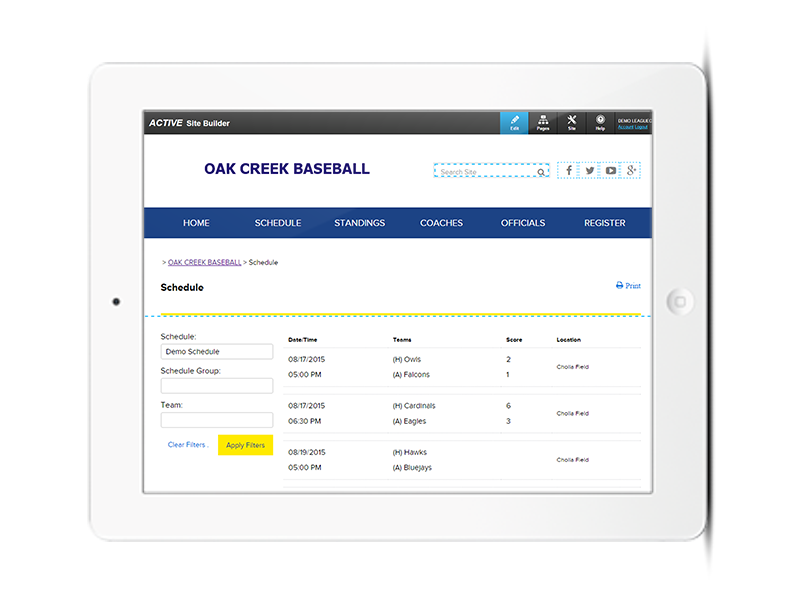Open the SCHEDULE nav item
800x600 pixels.
278,223
